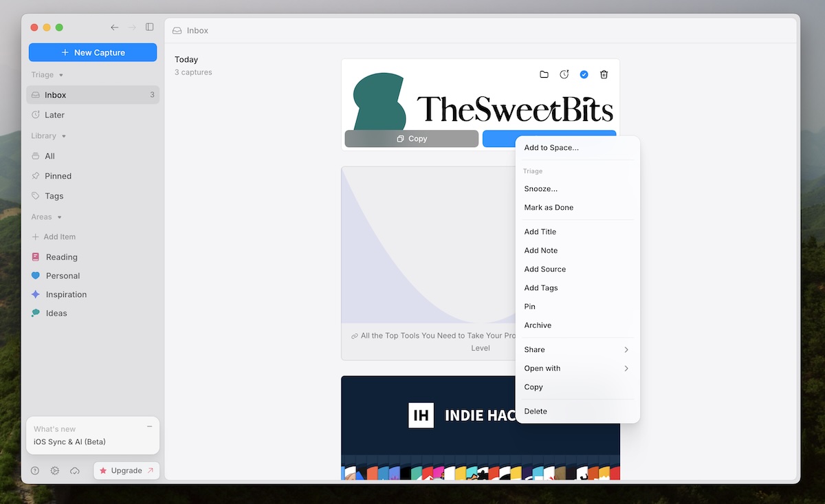825x504 pixels.
Task: Click the folder icon on TheSweetBits capture
Action: click(544, 74)
